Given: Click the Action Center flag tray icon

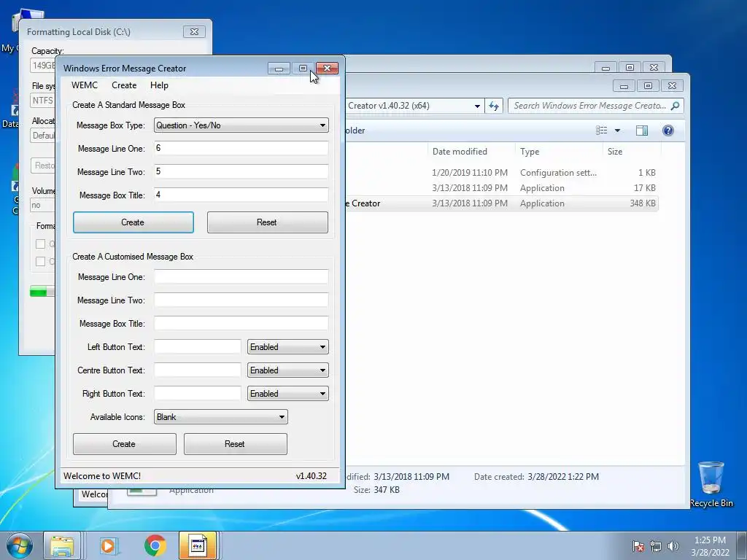Looking at the screenshot, I should tap(638, 546).
